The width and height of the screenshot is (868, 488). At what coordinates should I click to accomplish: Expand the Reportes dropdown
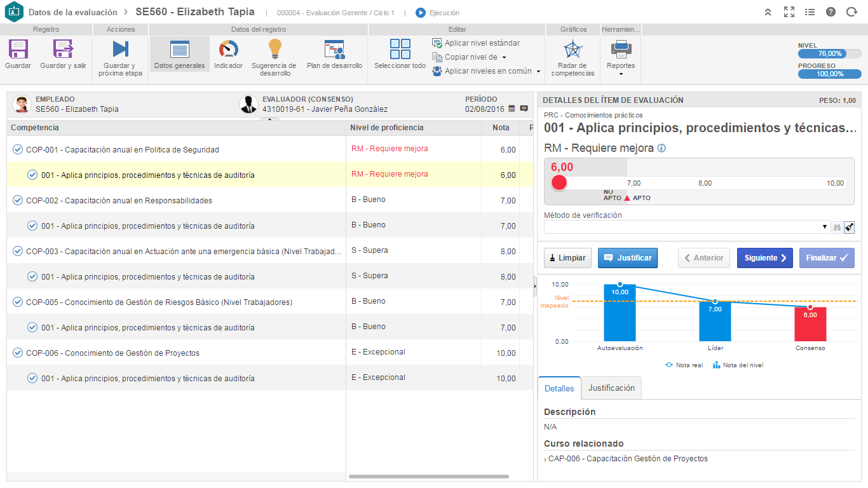click(621, 57)
